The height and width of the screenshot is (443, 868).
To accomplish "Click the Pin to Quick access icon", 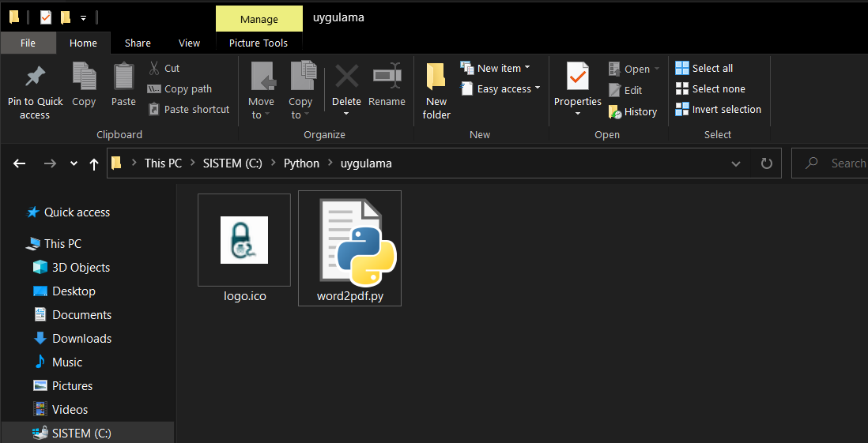I will point(35,78).
